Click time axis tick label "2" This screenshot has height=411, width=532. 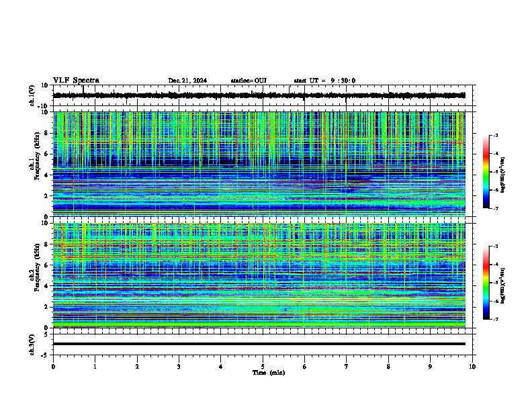(137, 367)
